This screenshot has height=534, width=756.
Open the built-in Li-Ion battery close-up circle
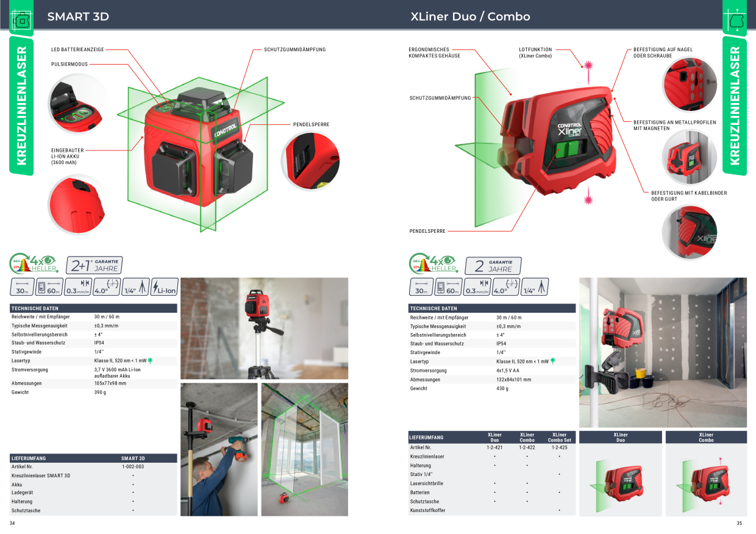click(x=78, y=204)
